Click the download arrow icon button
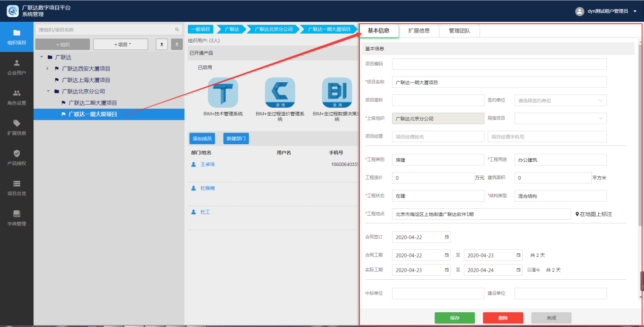 click(x=177, y=44)
